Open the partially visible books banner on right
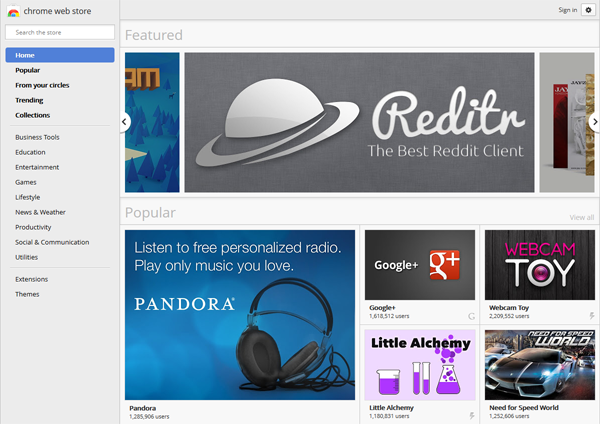Image resolution: width=600 pixels, height=424 pixels. point(567,122)
